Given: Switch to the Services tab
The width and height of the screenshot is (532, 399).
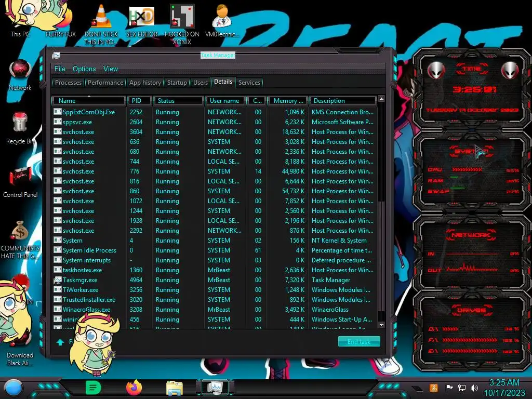Looking at the screenshot, I should tap(249, 83).
